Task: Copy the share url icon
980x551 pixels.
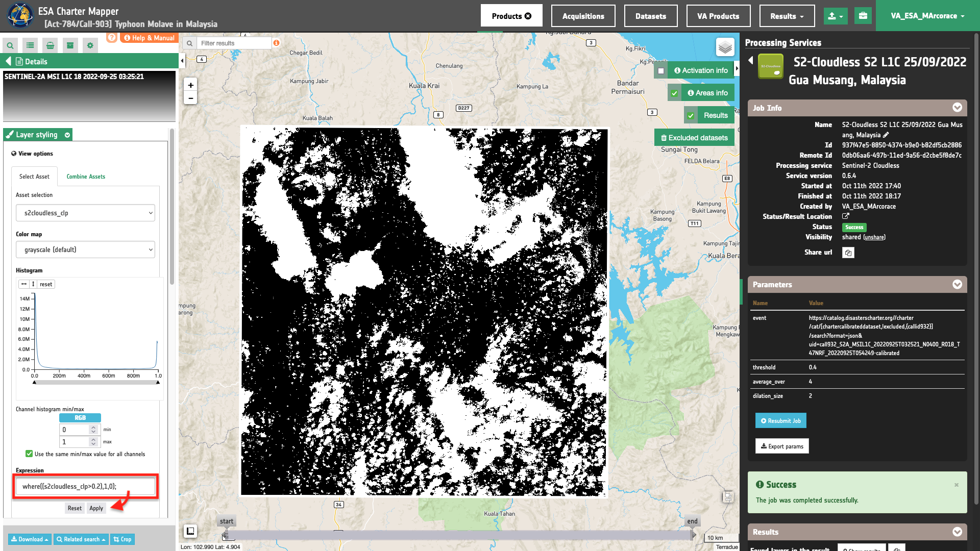Action: (x=848, y=253)
